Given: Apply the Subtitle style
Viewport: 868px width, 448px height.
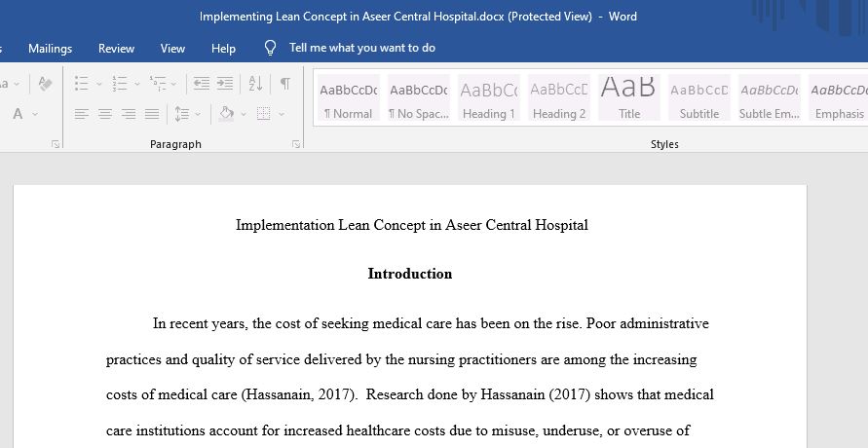Looking at the screenshot, I should (x=699, y=98).
